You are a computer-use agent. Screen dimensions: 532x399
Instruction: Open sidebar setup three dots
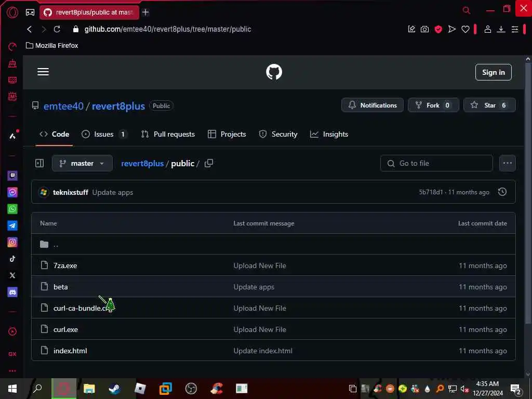tap(12, 371)
